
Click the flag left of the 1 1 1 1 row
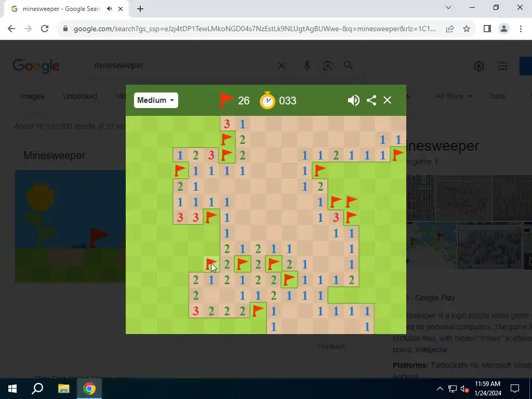click(x=180, y=170)
